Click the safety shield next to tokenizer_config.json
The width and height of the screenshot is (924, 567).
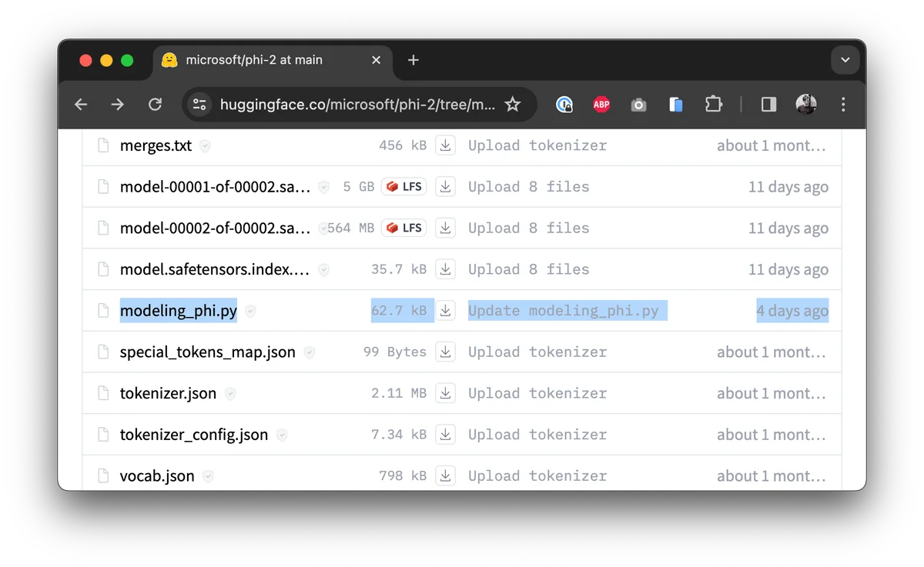(282, 435)
